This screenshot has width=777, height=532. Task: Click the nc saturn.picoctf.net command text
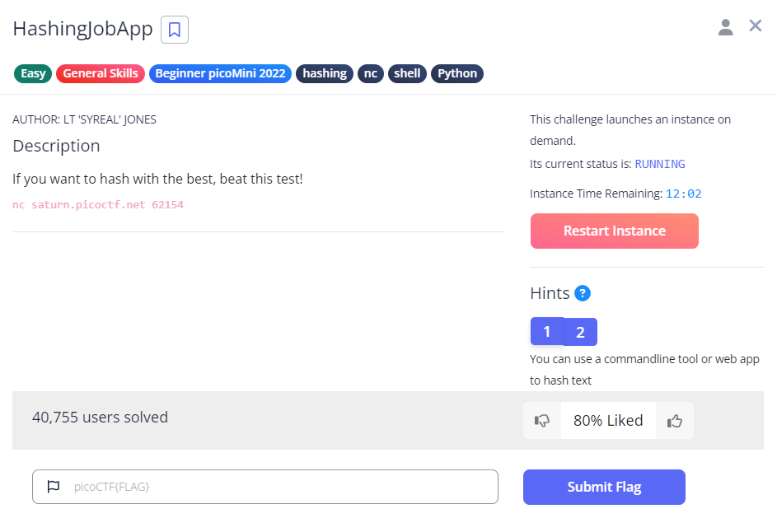(98, 204)
